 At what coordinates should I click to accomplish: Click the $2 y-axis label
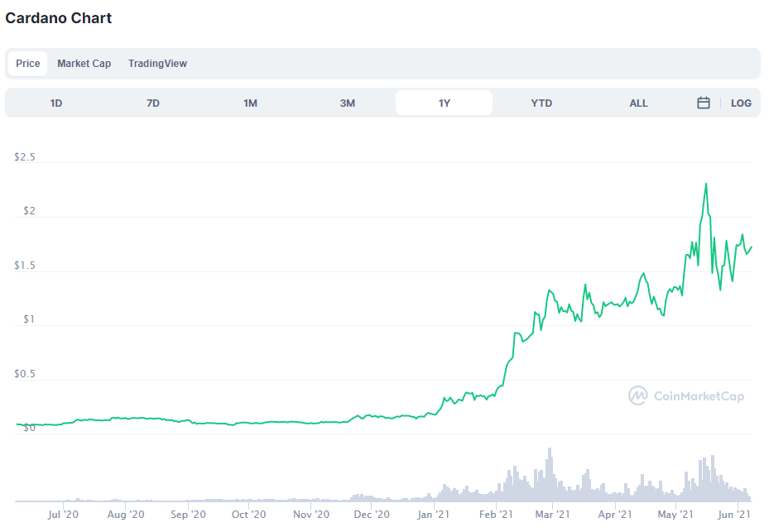pos(30,211)
